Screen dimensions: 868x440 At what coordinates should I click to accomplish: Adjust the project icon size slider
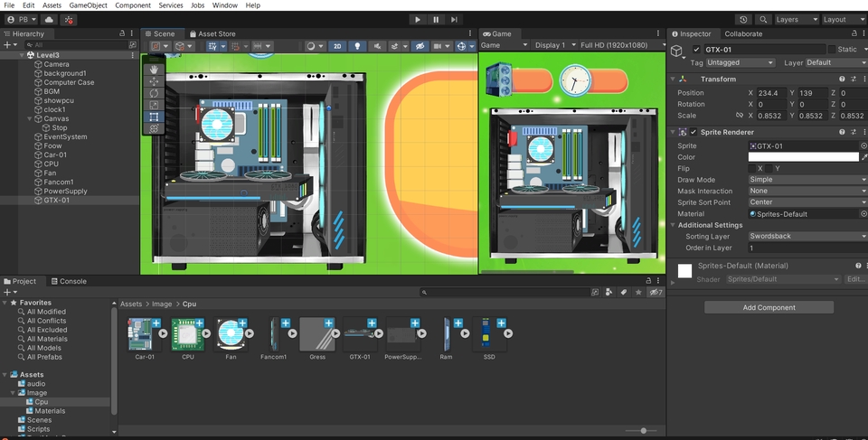(x=643, y=430)
